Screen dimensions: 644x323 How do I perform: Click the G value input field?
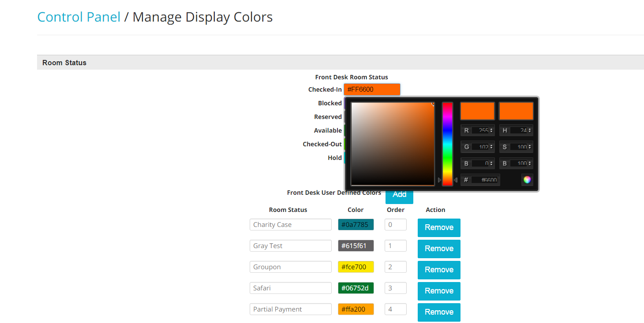pos(480,147)
